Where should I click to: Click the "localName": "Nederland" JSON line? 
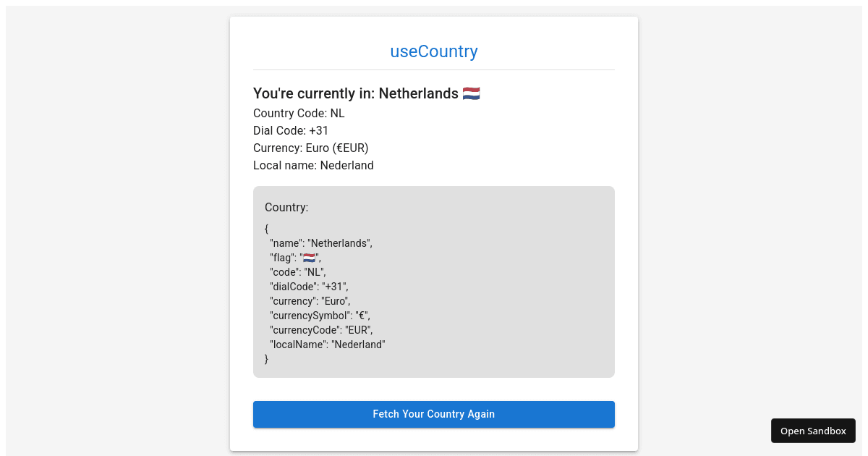pyautogui.click(x=328, y=345)
